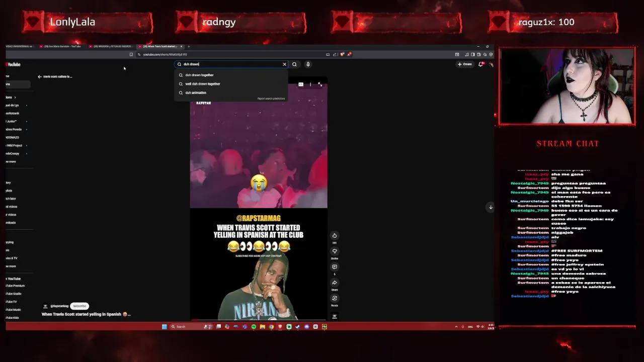
Task: Click the Remix icon on the short
Action: 335,298
